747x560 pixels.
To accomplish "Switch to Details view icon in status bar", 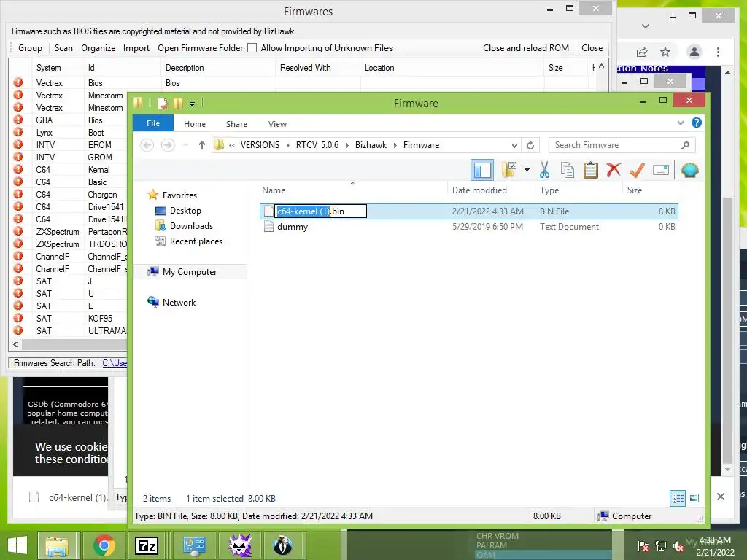I will pyautogui.click(x=678, y=498).
